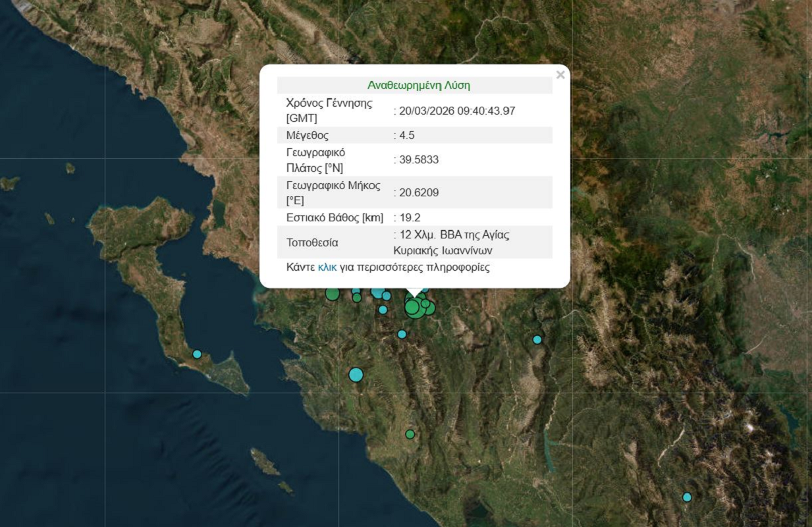The width and height of the screenshot is (812, 527).
Task: Click the latitude value 39.5833
Action: (x=418, y=160)
